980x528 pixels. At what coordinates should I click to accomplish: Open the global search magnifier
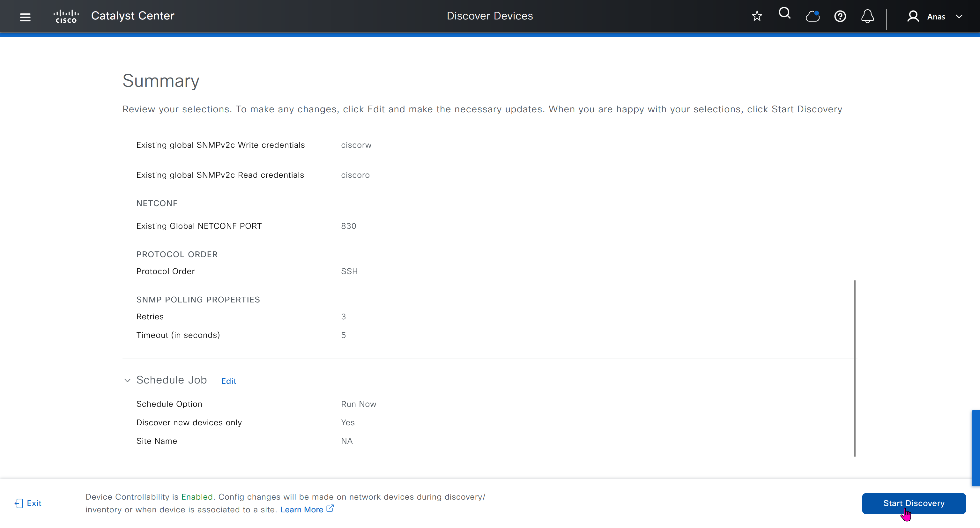784,14
